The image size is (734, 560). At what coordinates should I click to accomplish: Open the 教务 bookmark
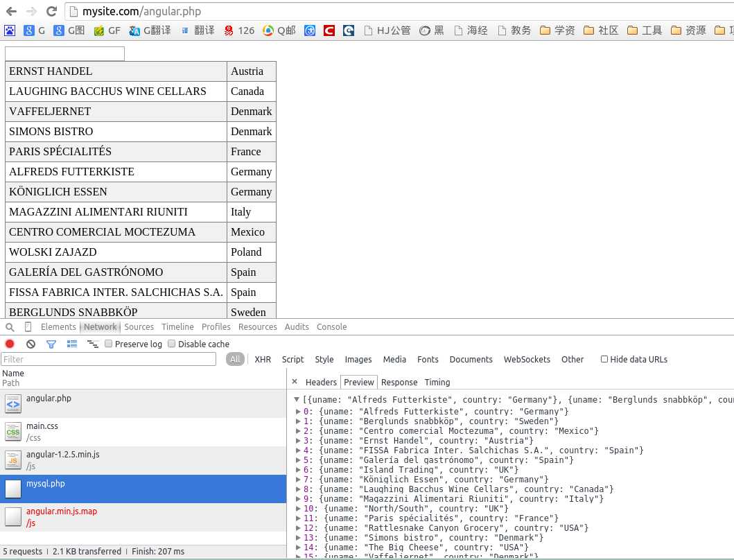[514, 31]
